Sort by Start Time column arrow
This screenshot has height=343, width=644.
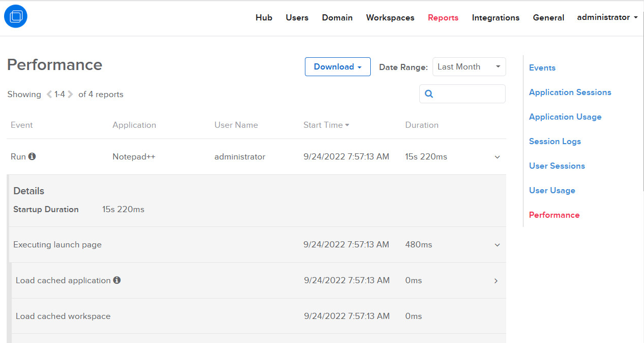(347, 125)
